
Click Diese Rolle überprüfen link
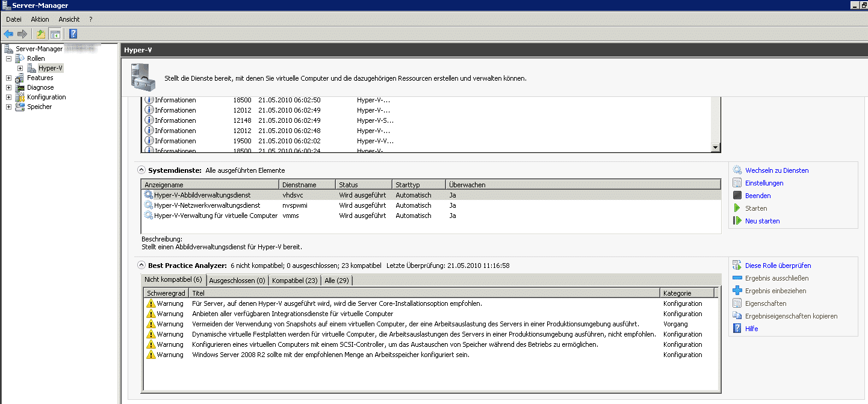pyautogui.click(x=778, y=266)
